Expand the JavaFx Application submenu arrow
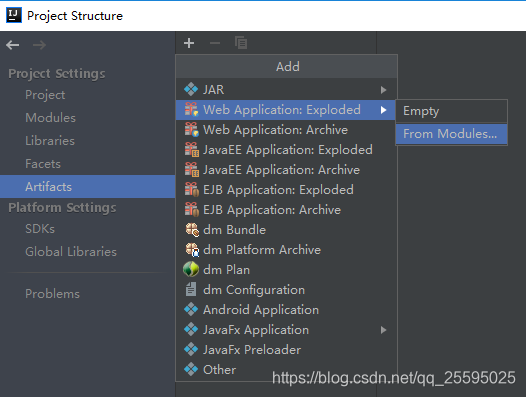This screenshot has height=397, width=526. coord(383,330)
